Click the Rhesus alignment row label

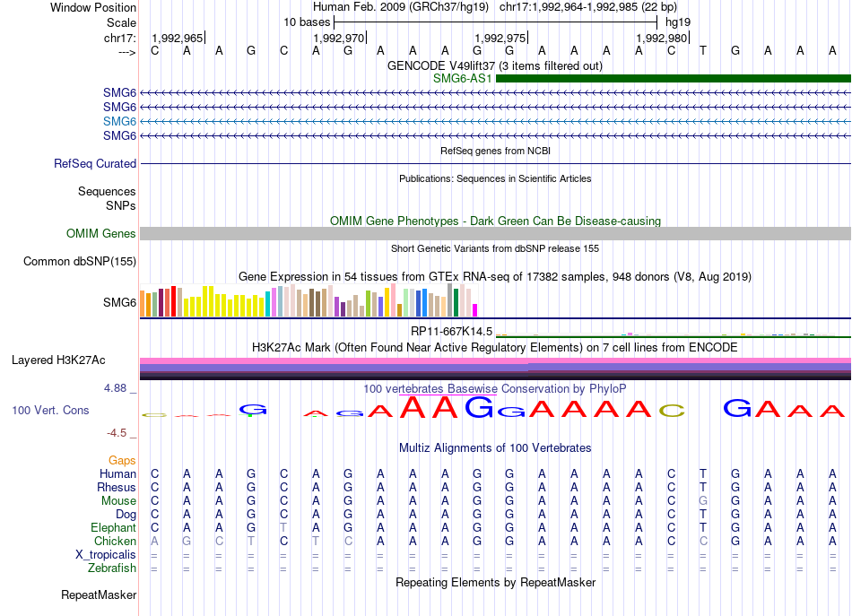tap(117, 487)
